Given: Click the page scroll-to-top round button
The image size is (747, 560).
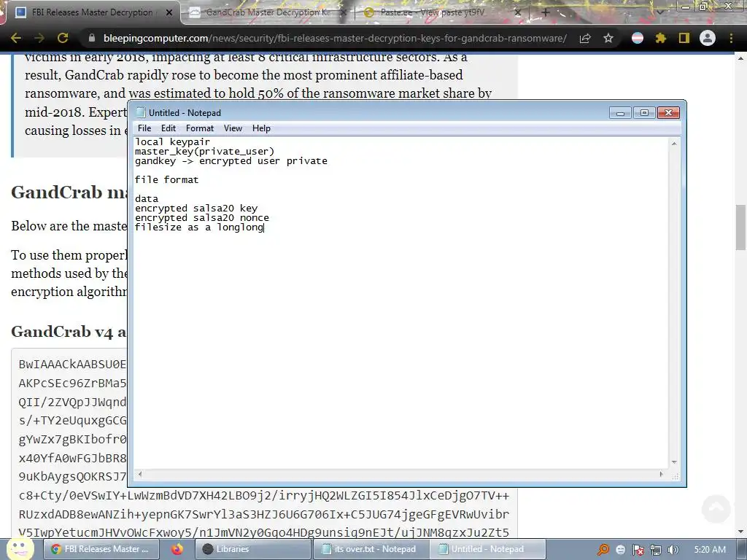Looking at the screenshot, I should (716, 508).
